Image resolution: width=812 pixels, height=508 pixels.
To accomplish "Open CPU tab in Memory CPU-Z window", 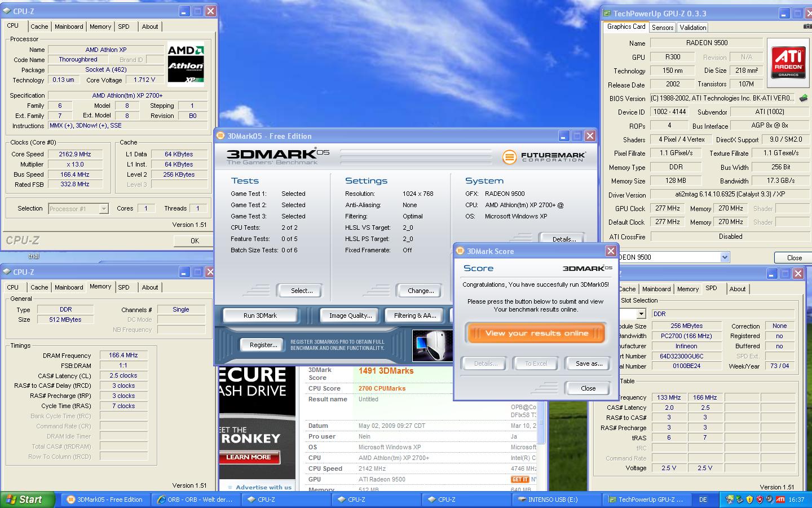I will [13, 287].
